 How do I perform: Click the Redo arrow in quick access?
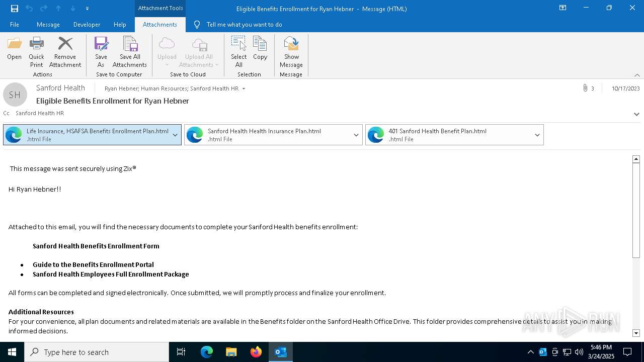pos(44,9)
